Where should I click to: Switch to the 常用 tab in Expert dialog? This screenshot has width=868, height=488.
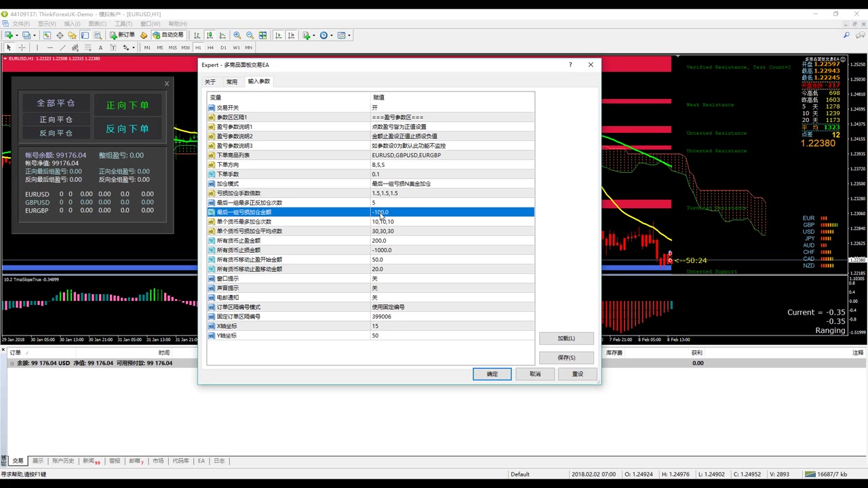232,82
